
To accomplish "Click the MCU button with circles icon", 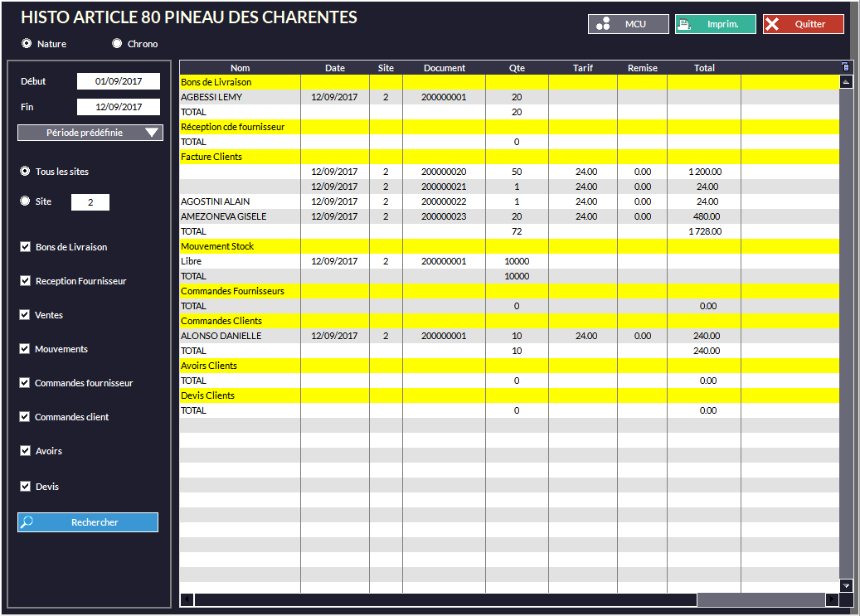I will tap(628, 24).
